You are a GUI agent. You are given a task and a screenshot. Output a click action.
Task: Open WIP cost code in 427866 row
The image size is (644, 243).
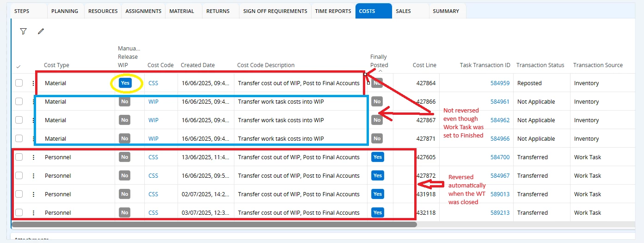pos(153,102)
